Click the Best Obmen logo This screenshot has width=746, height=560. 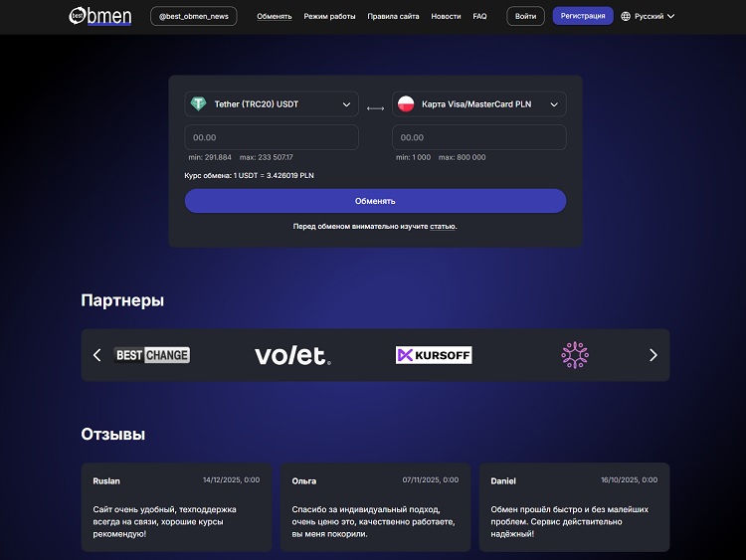[99, 16]
